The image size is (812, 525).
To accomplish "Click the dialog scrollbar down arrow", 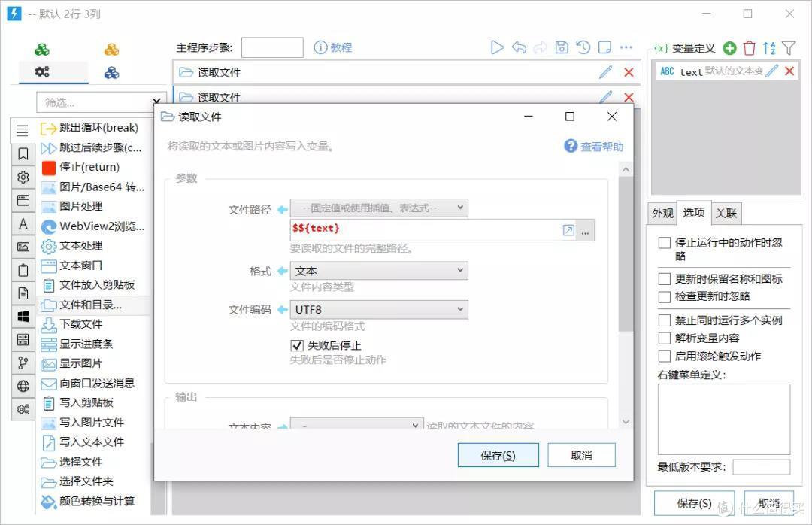I will coord(626,422).
